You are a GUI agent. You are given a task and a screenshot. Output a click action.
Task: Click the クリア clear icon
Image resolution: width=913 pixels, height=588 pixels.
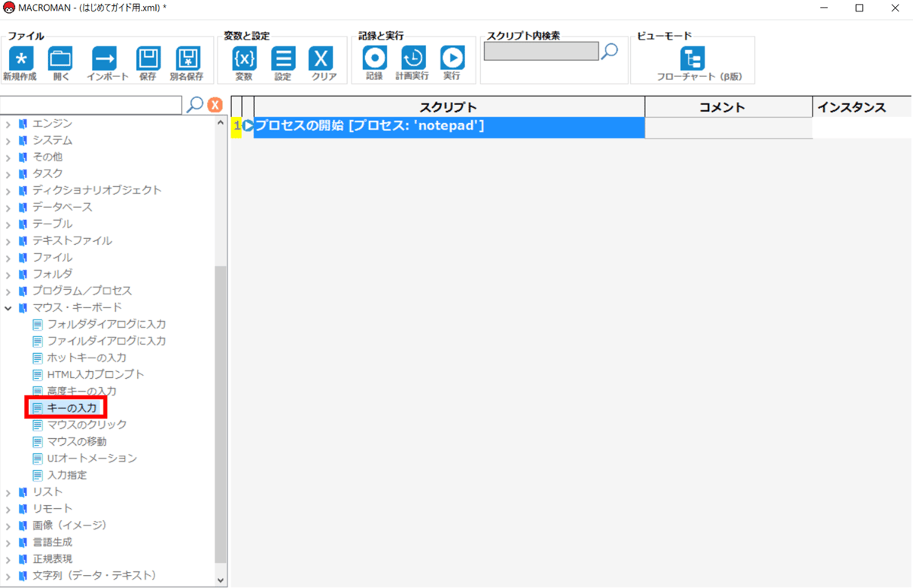[322, 59]
